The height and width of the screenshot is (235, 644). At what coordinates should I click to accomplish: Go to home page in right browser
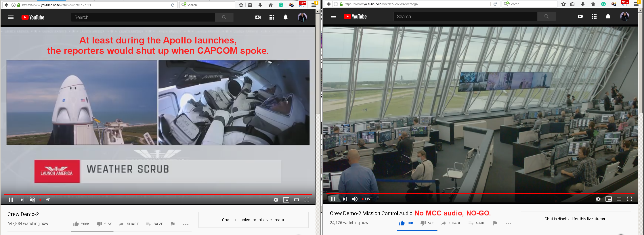[x=593, y=4]
